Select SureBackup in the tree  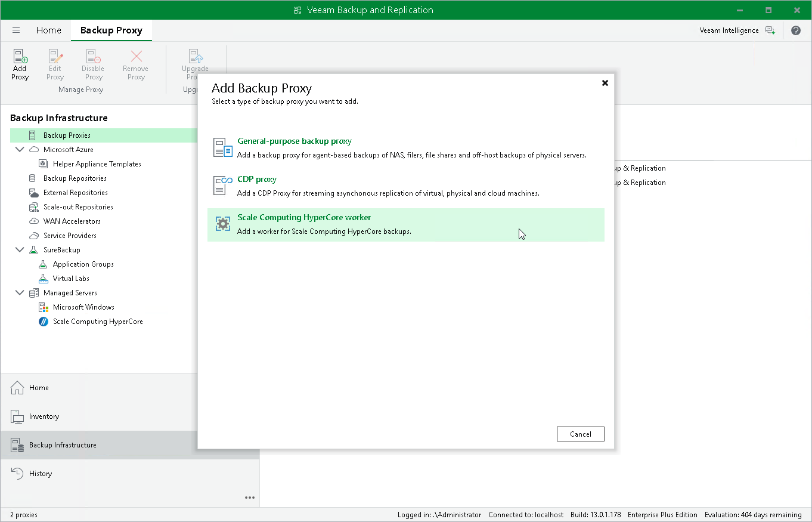point(62,250)
